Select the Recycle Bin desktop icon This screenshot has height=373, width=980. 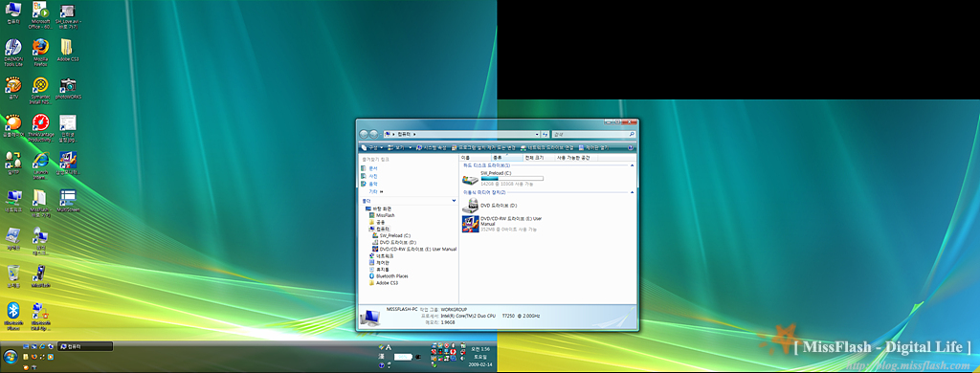[x=13, y=276]
